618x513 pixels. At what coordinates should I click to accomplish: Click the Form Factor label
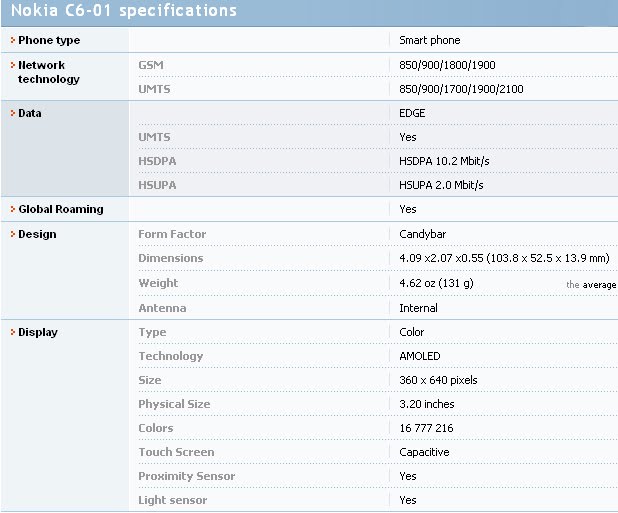point(172,234)
